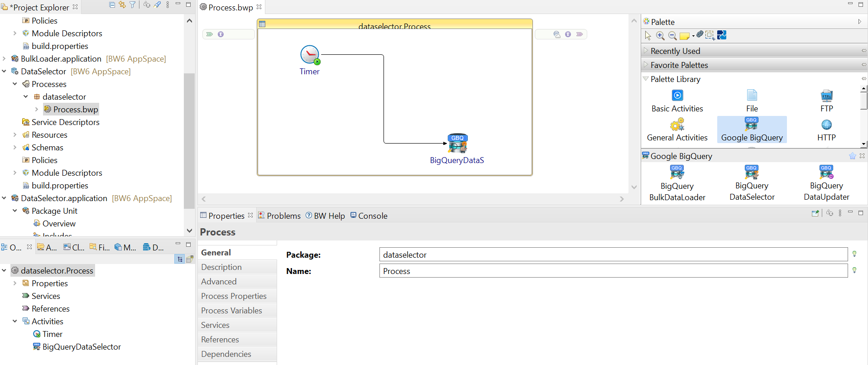
Task: Click the Name field lightbulb hint icon
Action: [854, 270]
